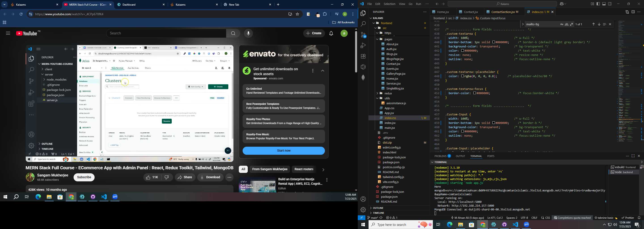Bookmark this page with Chrome star icon

pos(297,14)
